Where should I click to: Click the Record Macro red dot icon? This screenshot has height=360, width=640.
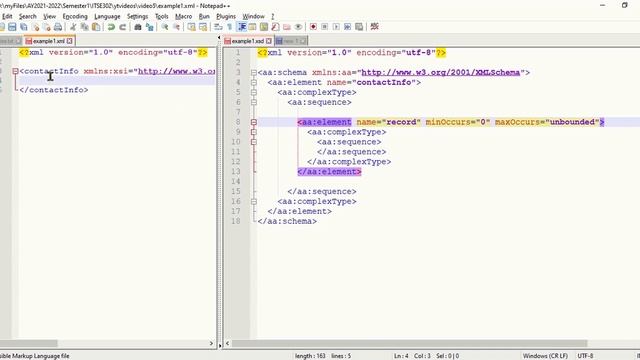pyautogui.click(x=313, y=27)
